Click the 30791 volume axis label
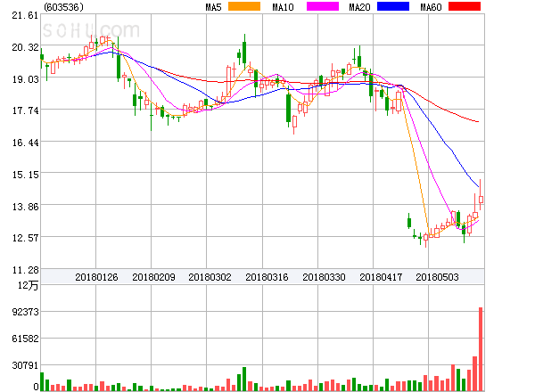Image resolution: width=535 pixels, height=392 pixels. click(25, 366)
